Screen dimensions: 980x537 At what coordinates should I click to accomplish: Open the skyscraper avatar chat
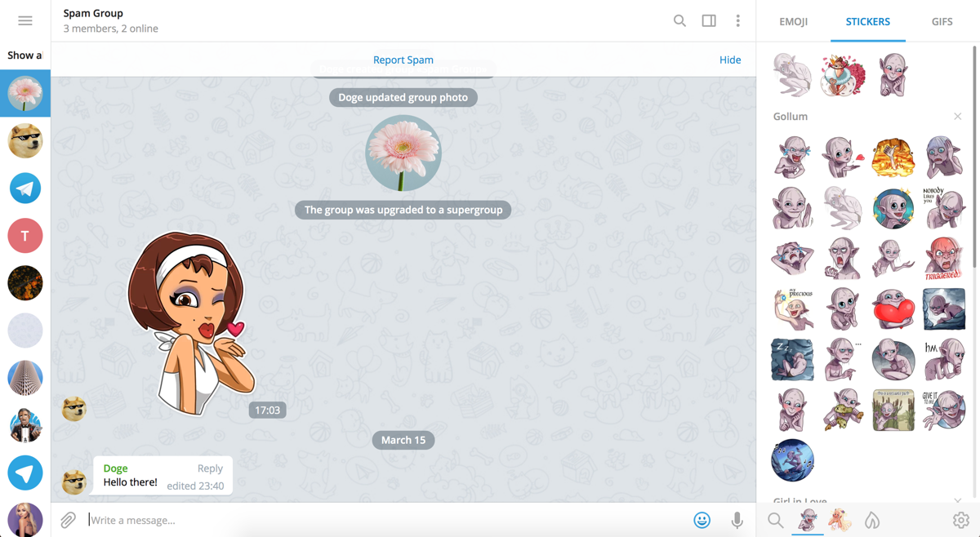25,378
